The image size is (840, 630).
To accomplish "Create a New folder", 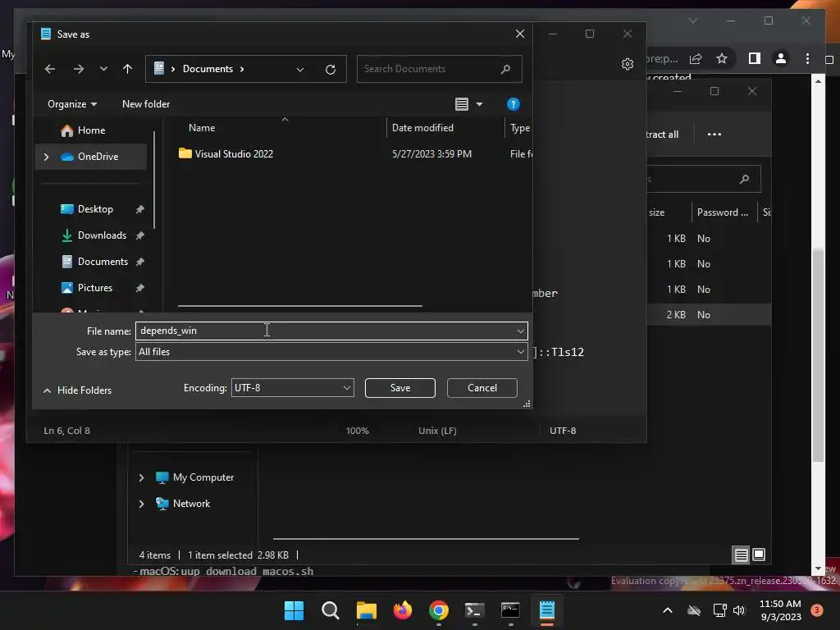I will point(146,104).
